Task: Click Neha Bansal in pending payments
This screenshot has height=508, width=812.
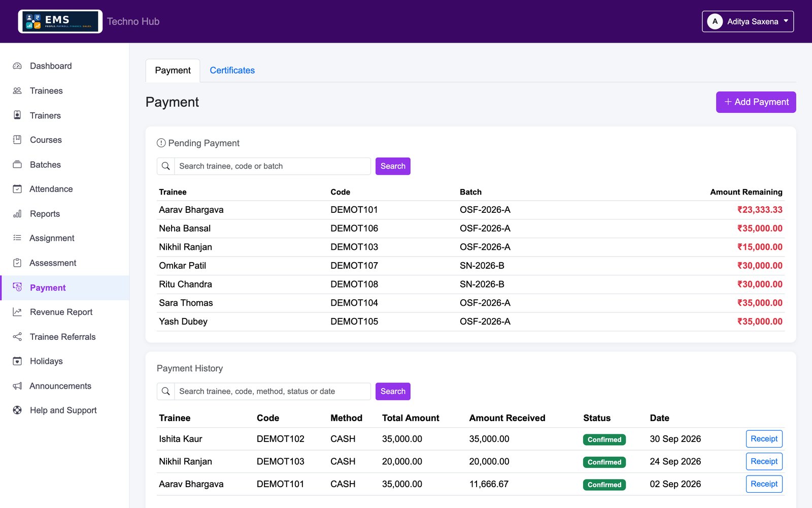Action: coord(185,229)
